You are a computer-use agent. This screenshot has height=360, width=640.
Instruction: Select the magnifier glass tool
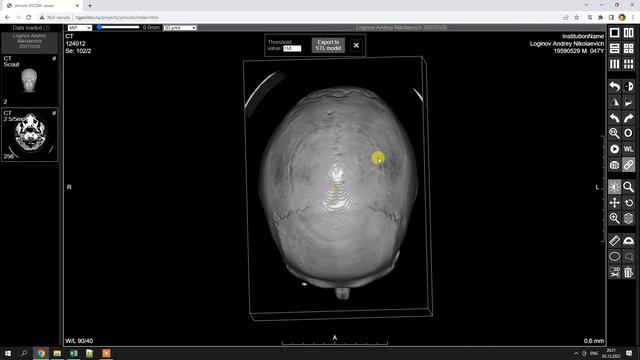pyautogui.click(x=629, y=187)
